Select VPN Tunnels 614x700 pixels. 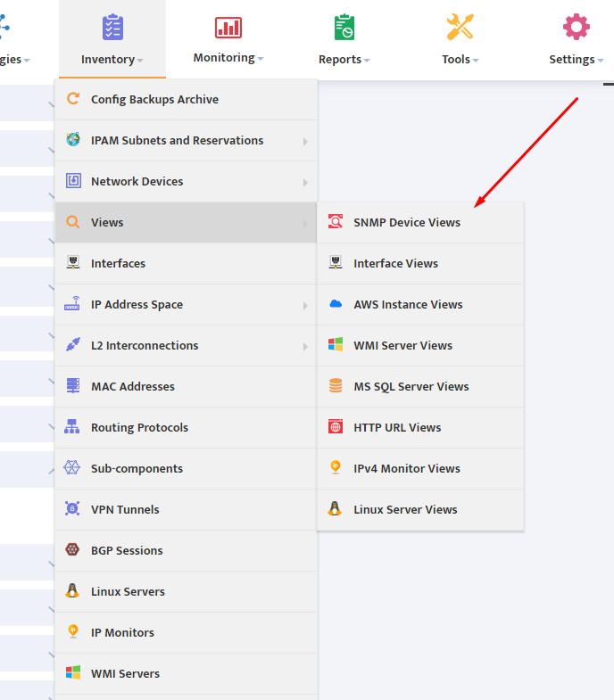[186, 510]
